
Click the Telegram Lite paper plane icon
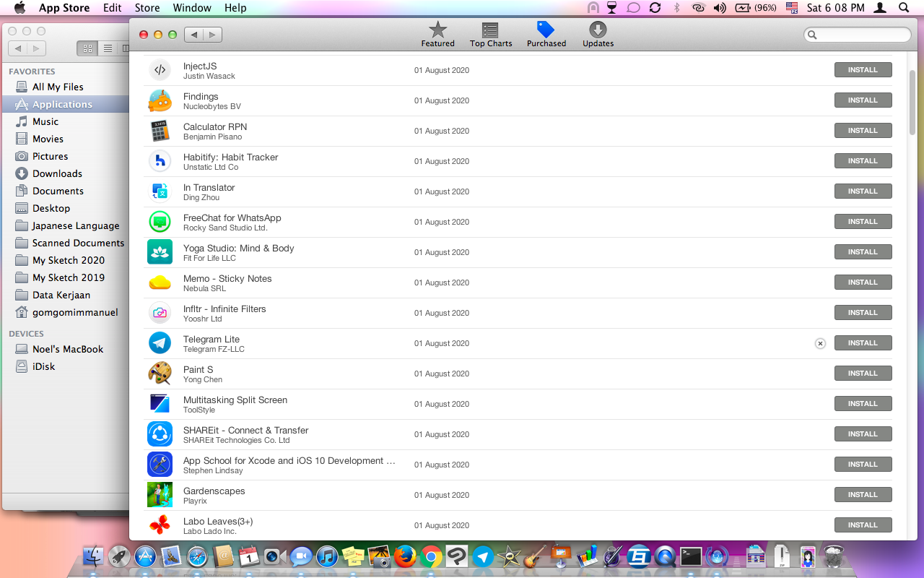click(160, 343)
